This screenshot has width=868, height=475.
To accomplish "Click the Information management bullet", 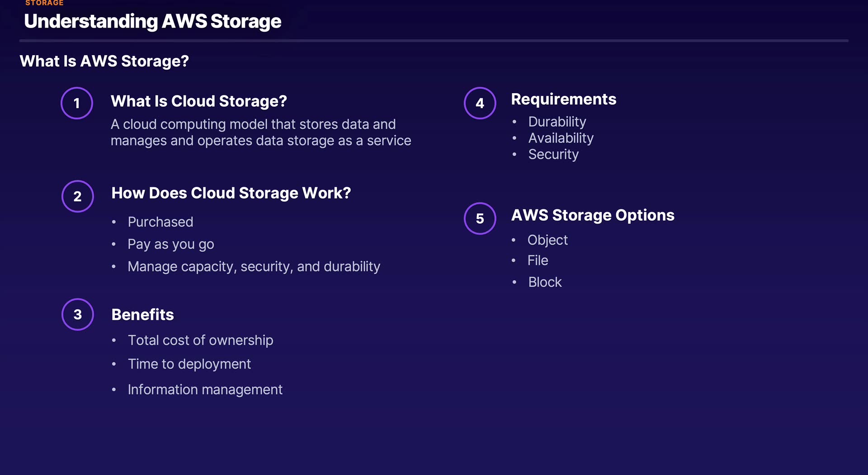I will click(x=205, y=389).
